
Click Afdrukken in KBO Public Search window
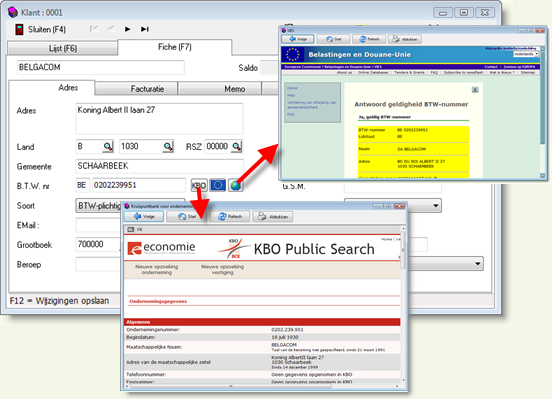click(x=273, y=217)
